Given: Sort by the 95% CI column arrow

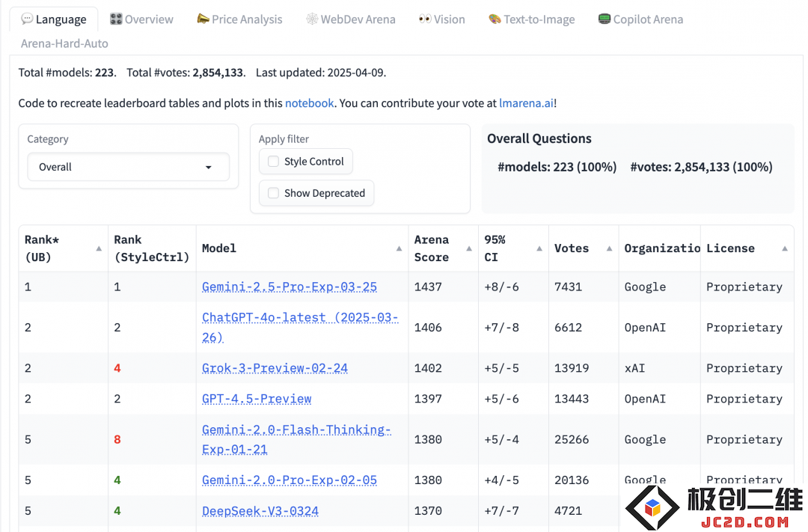Looking at the screenshot, I should click(x=539, y=248).
